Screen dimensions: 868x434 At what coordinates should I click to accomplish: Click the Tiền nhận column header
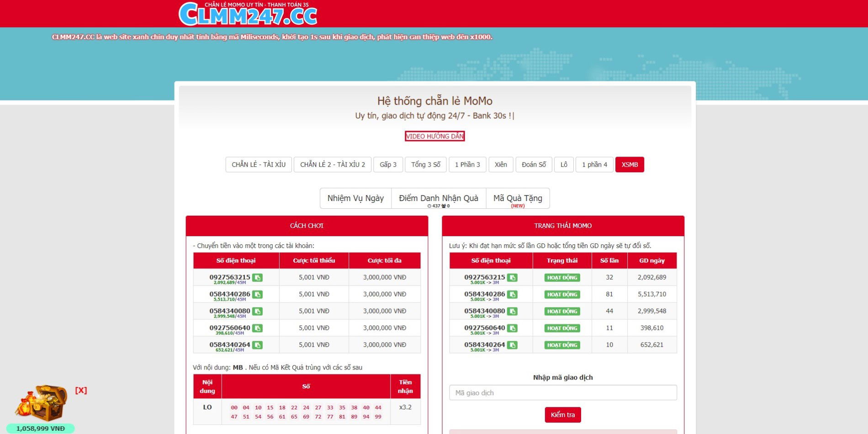tap(405, 386)
